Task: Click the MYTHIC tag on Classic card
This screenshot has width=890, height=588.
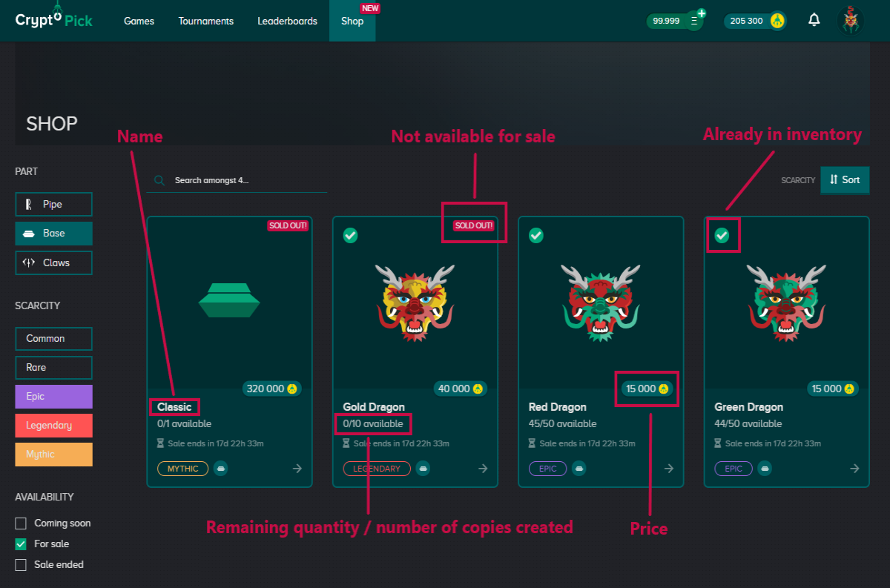Action: (182, 469)
